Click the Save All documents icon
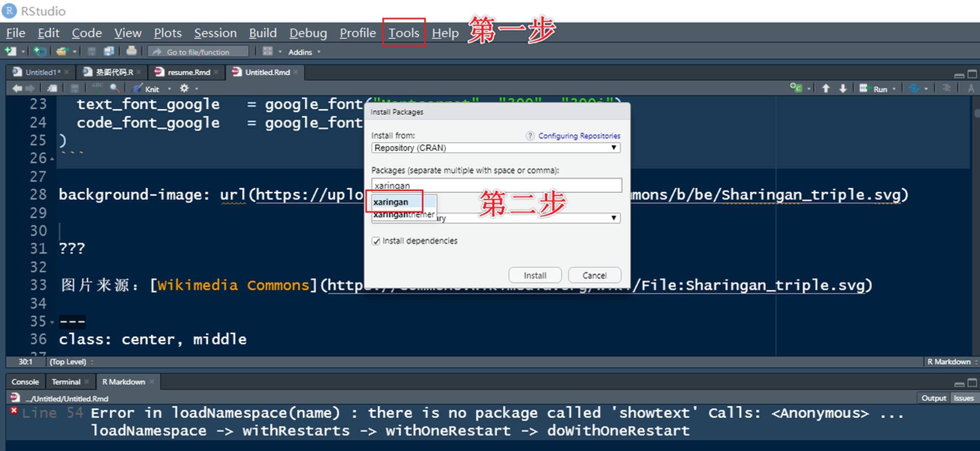 click(109, 51)
